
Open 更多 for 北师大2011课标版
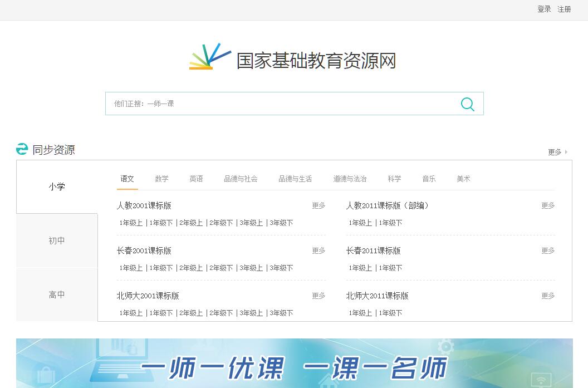tap(548, 296)
